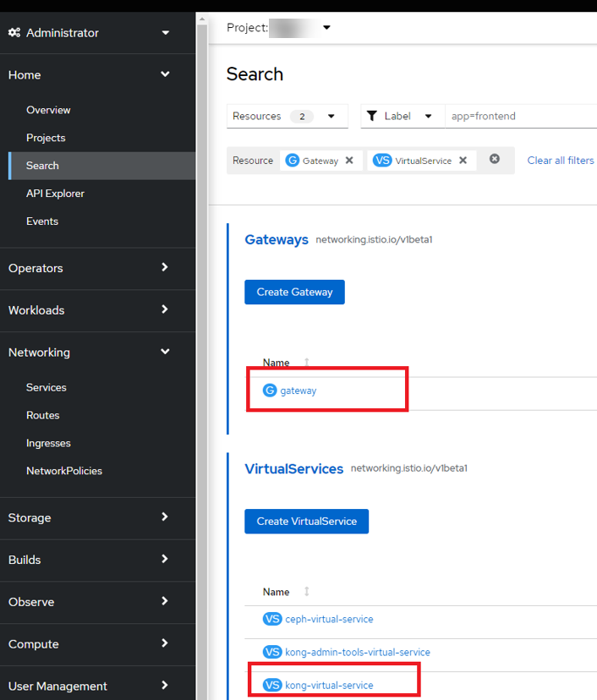
Task: Remove the Gateway resource filter chip
Action: coord(349,161)
